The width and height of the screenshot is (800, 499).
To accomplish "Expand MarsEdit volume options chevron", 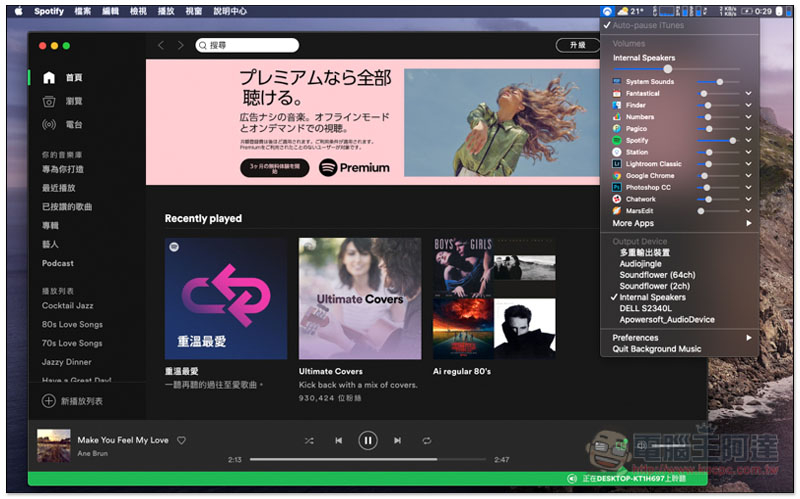I will point(748,211).
